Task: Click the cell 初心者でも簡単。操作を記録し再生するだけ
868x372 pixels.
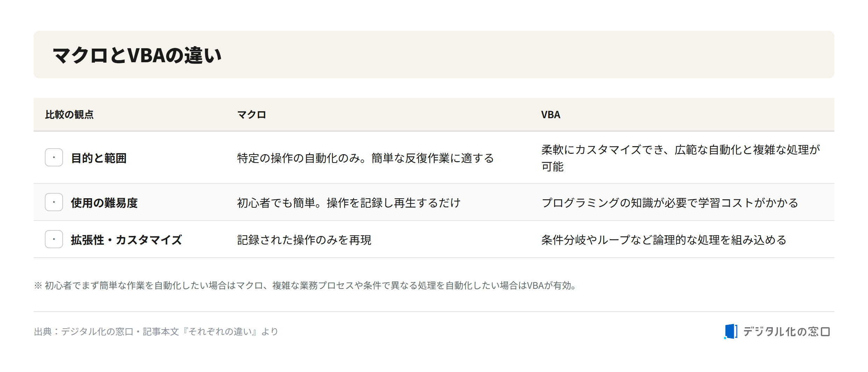Action: click(349, 203)
